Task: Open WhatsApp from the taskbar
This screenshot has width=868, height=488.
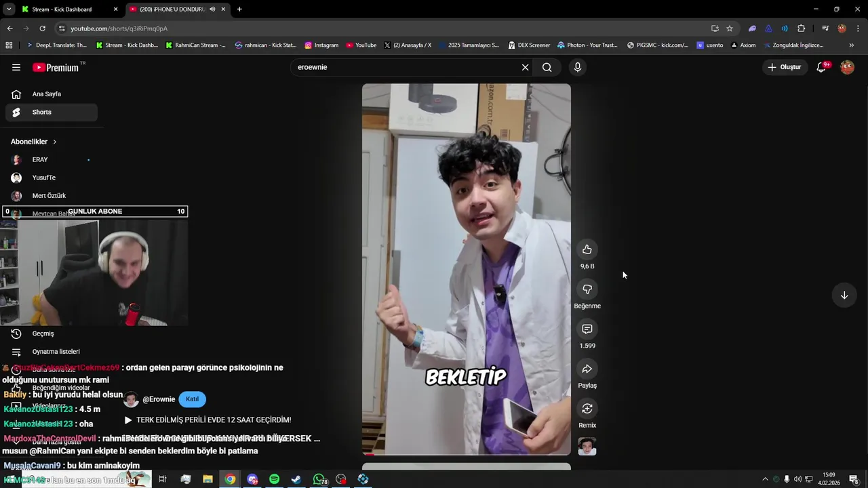Action: (319, 479)
